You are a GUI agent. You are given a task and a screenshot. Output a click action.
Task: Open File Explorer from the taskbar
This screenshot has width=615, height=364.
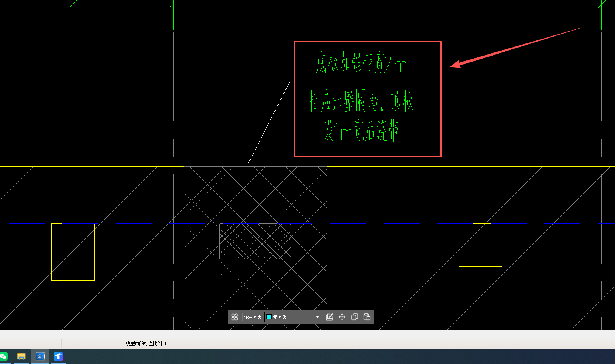(x=22, y=356)
